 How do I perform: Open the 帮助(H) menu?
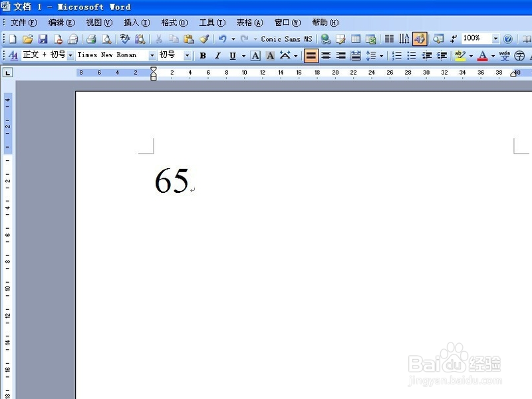click(325, 23)
